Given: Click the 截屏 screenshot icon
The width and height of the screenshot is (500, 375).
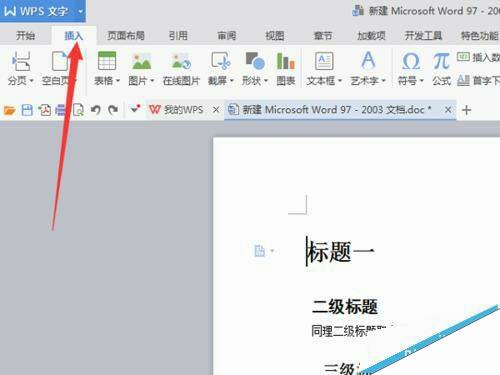Looking at the screenshot, I should pos(221,61).
